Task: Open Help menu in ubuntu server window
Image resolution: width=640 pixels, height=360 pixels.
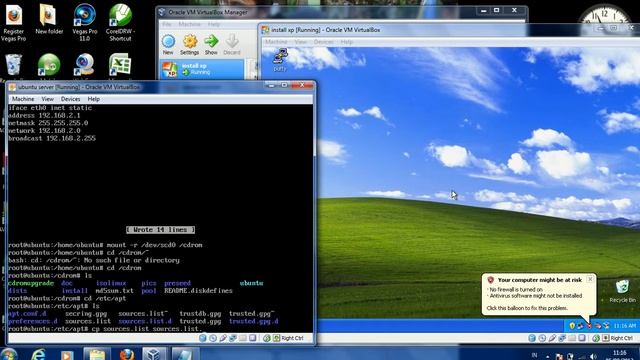Action: (93, 99)
